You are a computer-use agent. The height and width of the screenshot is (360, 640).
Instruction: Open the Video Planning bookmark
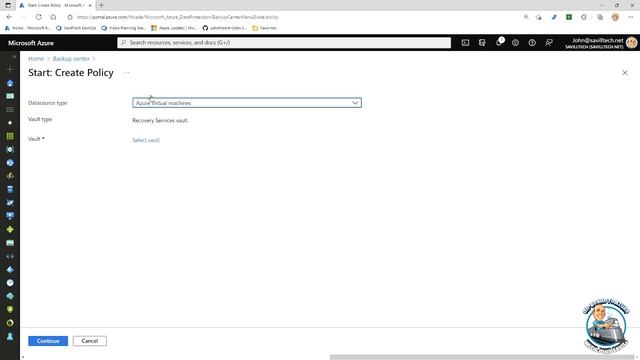click(x=123, y=28)
